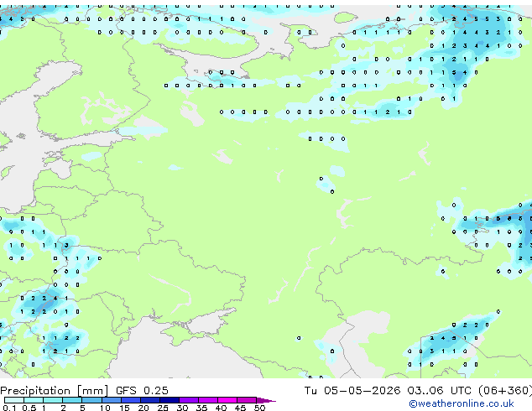Choose the 2–5 mm legend swatch
This screenshot has height=411, width=532.
pos(72,400)
